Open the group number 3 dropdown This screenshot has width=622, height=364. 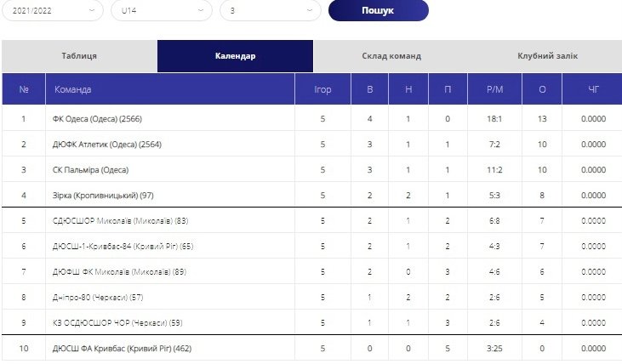click(x=270, y=11)
